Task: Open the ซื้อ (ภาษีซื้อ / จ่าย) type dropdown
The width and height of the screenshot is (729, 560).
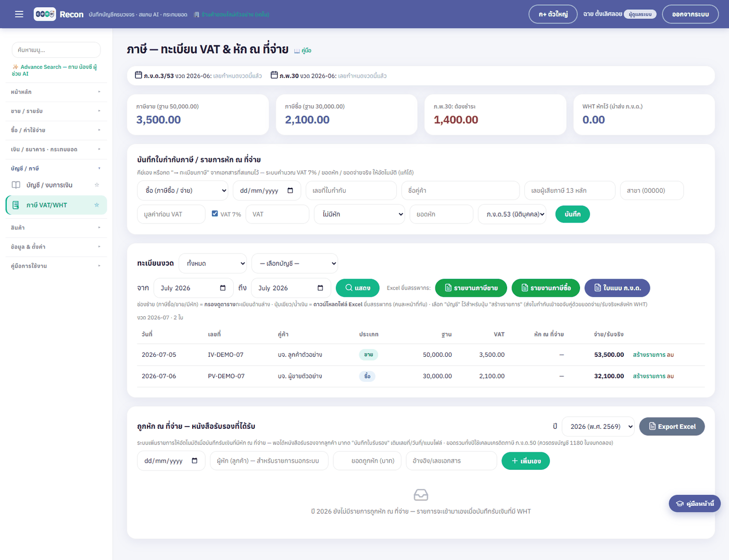Action: pyautogui.click(x=183, y=191)
